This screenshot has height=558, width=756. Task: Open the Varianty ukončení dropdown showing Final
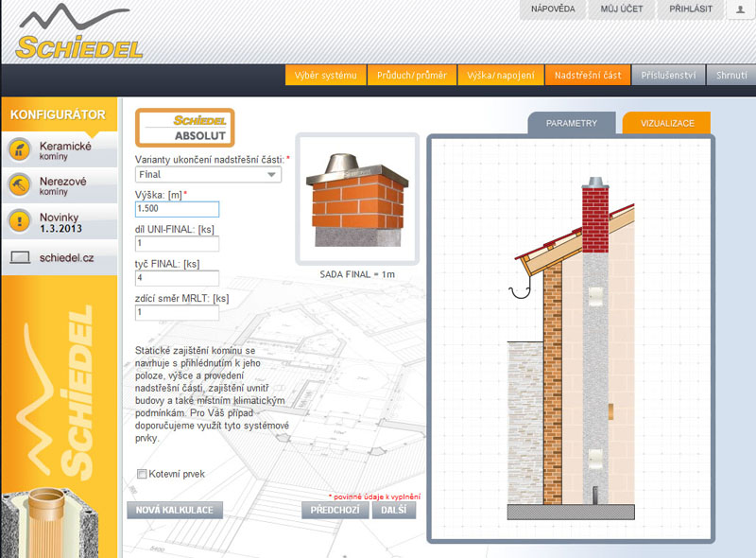[208, 174]
